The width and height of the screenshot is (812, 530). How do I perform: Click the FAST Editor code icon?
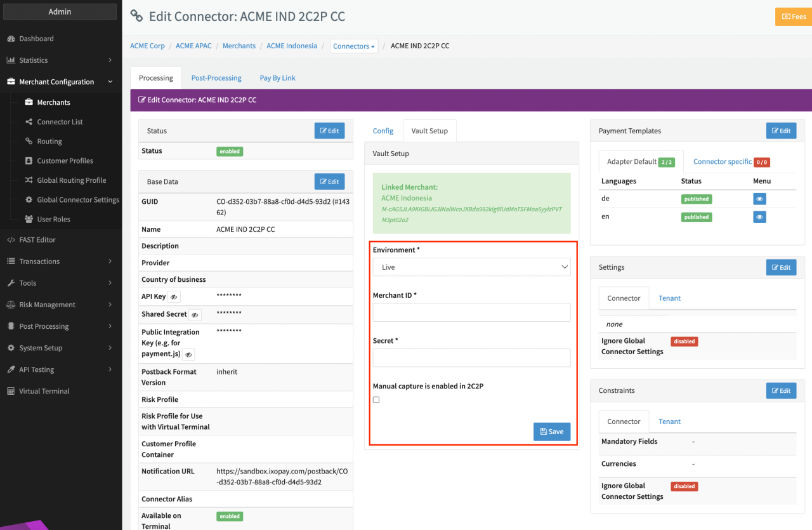[11, 240]
